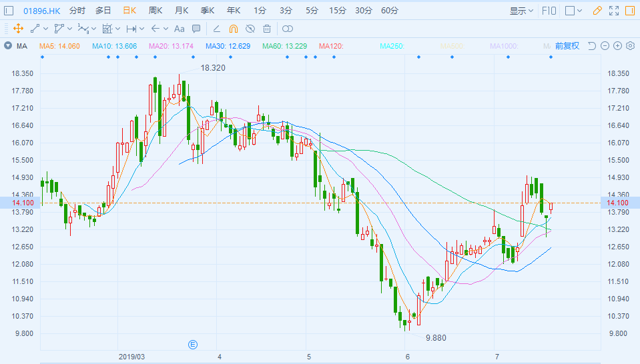
Task: Expand the wave pattern tool dropdown
Action: [x=94, y=29]
